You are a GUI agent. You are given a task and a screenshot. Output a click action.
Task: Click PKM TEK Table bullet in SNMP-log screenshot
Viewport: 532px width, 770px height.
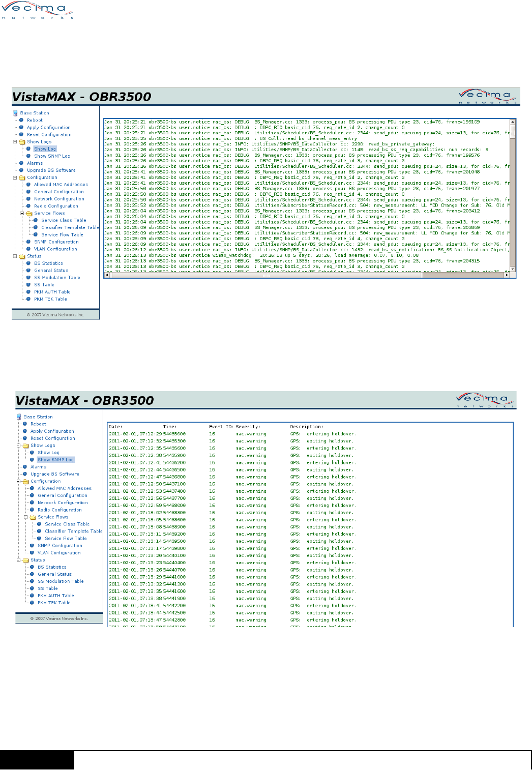32,603
